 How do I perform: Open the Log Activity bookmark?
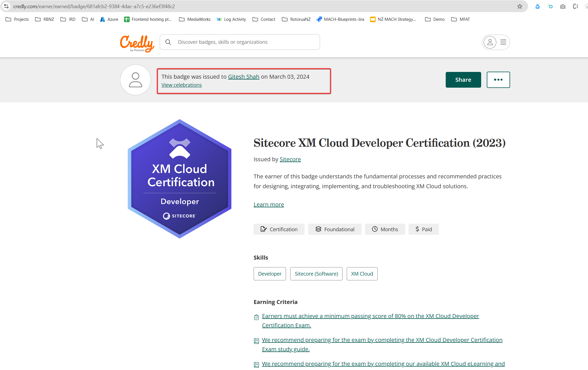click(x=231, y=19)
